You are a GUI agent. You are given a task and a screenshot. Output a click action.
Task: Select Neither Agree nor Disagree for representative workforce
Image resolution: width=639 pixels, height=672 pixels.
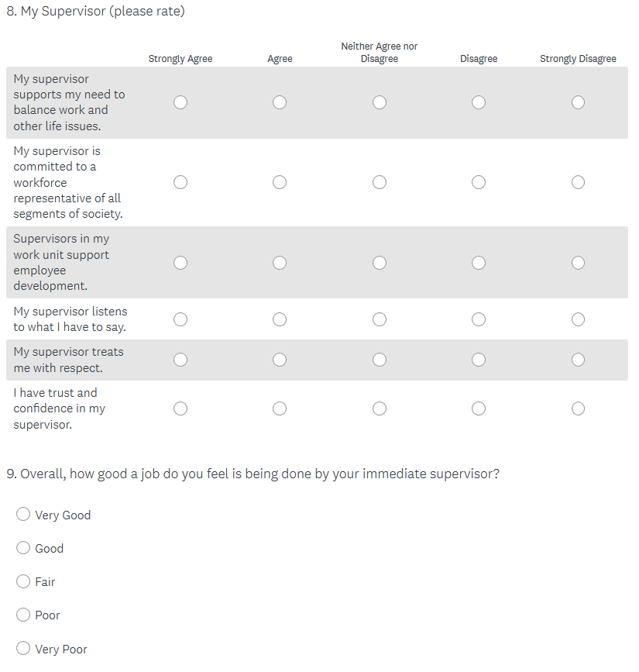[380, 182]
